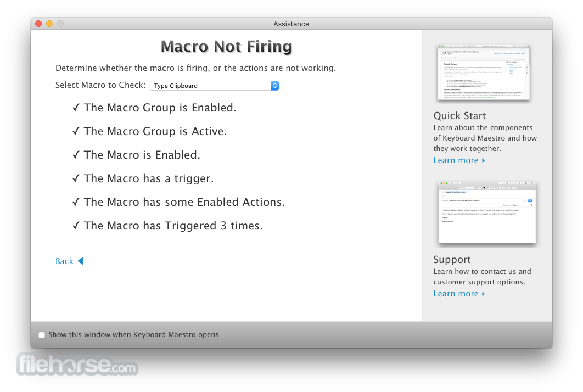Click text 'The Macro has a trigger.'
The width and height of the screenshot is (583, 392).
[149, 178]
